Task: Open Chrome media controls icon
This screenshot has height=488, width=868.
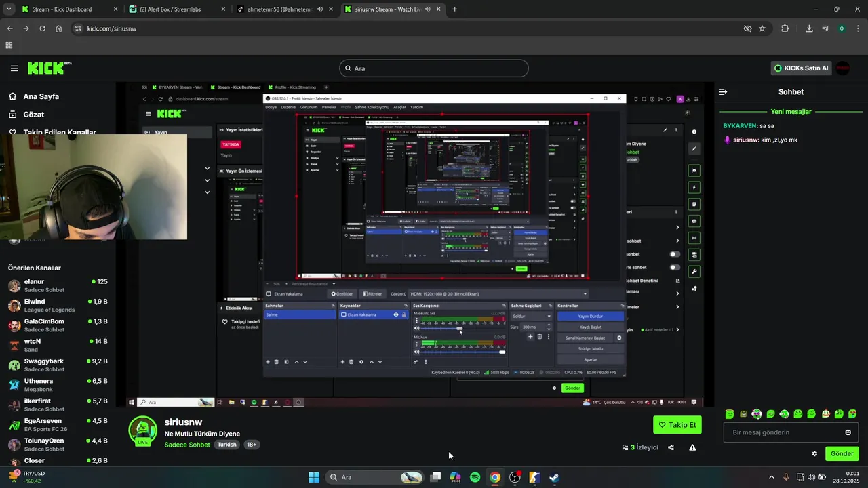Action: (825, 28)
